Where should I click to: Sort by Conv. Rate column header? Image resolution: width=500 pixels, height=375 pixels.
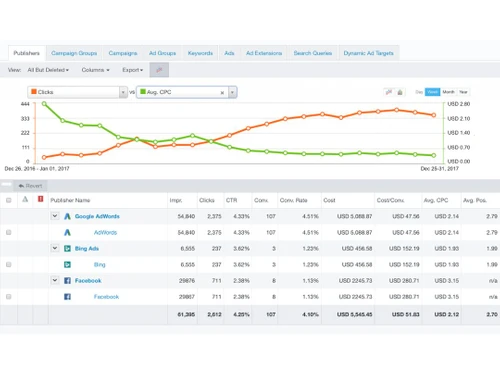click(293, 200)
